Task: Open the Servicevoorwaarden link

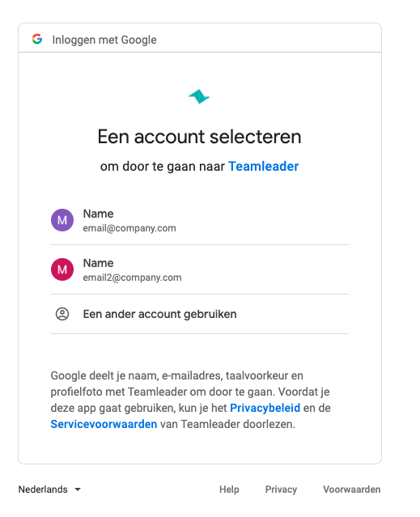Action: [104, 424]
